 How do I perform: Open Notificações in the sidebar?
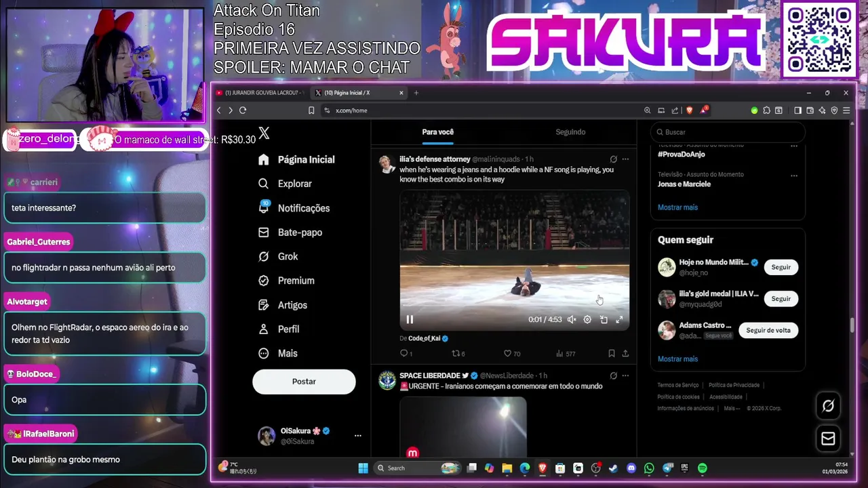click(x=294, y=208)
